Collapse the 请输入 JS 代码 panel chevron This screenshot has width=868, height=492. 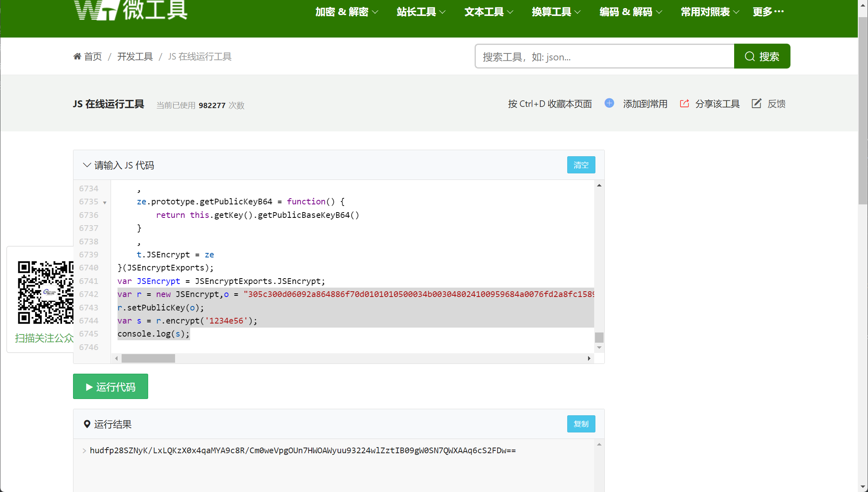[87, 165]
